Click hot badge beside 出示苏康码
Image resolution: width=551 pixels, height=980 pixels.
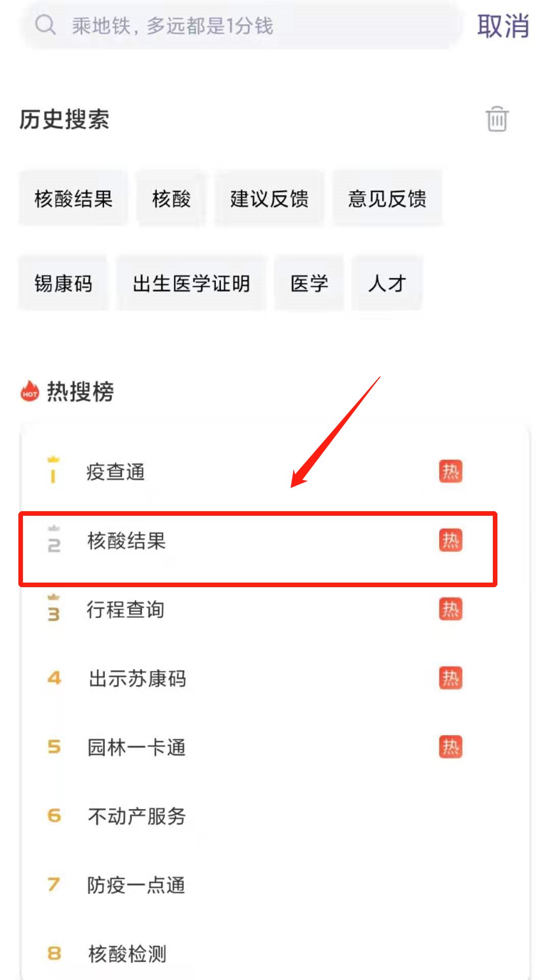tap(450, 678)
